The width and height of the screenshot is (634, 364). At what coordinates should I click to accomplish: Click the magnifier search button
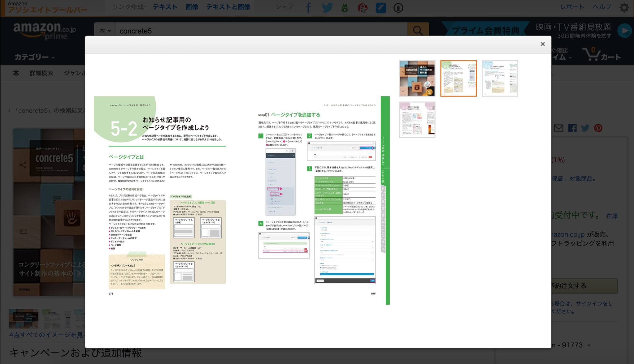click(418, 31)
